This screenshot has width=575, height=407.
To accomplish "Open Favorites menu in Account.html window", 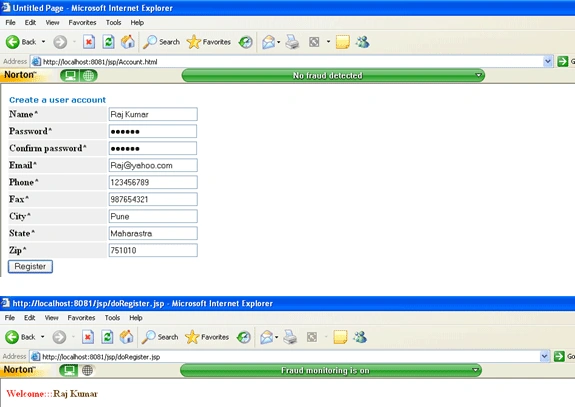I will tap(82, 23).
